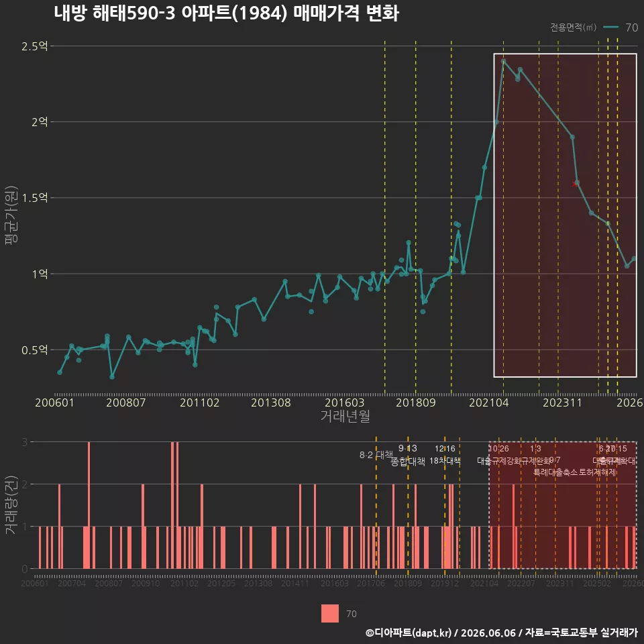Viewport: 644px width, 644px height.
Task: Select the lowest data point below 0.5억
Action: [112, 376]
